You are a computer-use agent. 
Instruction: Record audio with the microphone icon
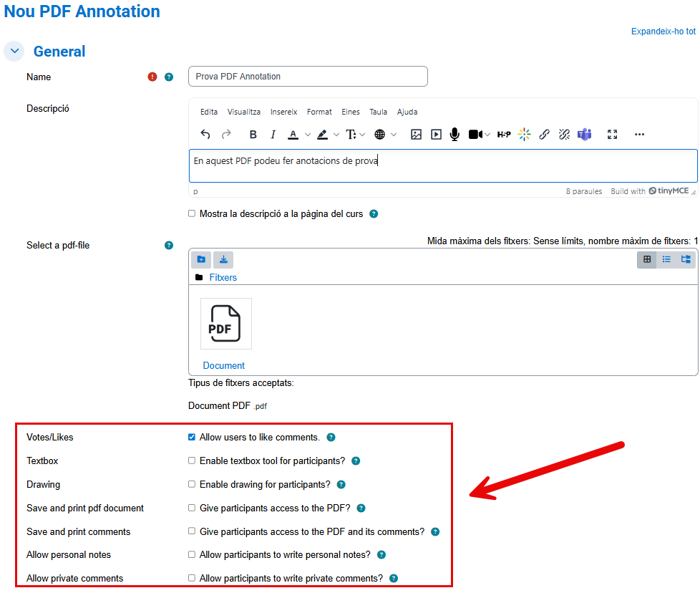[454, 135]
